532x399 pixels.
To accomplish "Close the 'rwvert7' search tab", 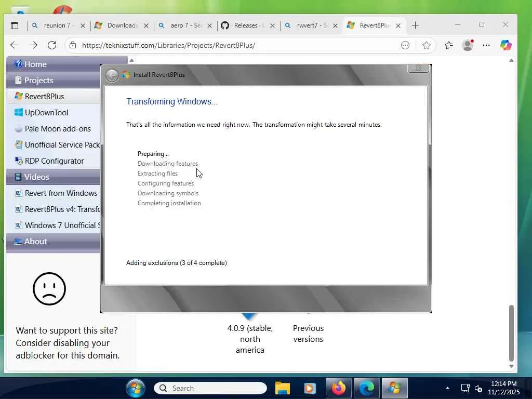I will click(336, 26).
